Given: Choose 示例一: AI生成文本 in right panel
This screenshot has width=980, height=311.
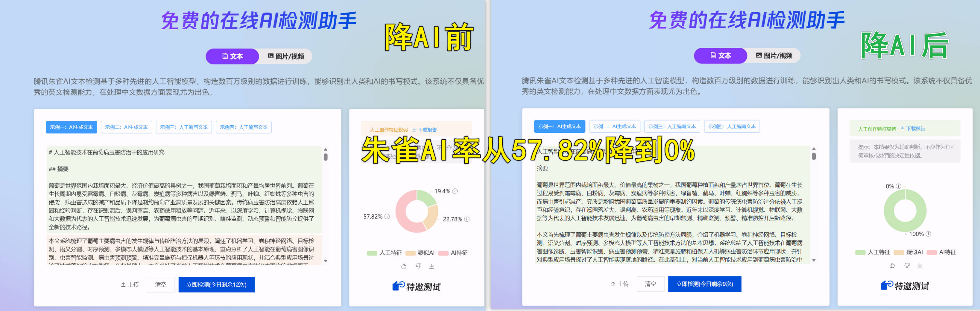Looking at the screenshot, I should pos(560,126).
